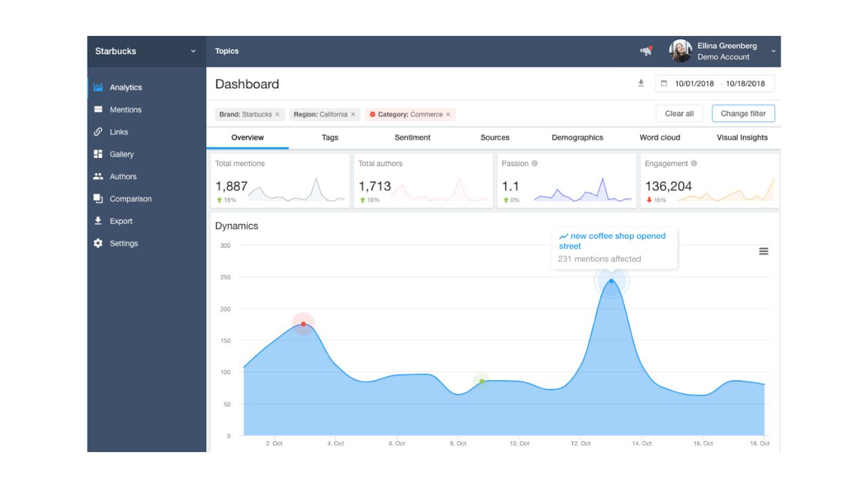868x488 pixels.
Task: Click the Dynamics heading
Action: pos(237,226)
